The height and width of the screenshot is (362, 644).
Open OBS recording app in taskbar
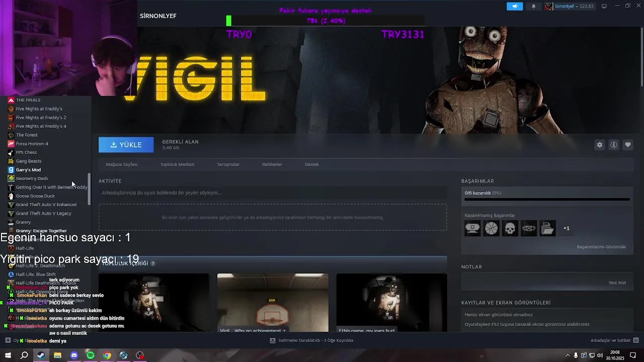coord(140,355)
